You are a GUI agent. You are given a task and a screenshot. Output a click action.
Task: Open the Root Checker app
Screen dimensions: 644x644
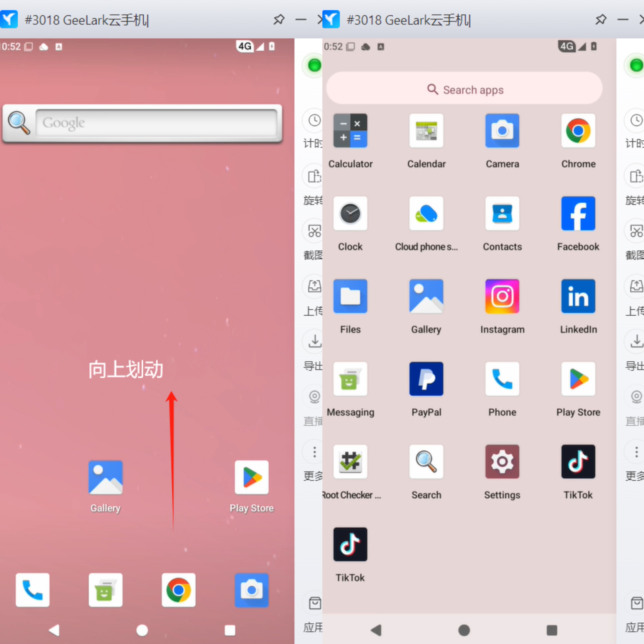(x=350, y=461)
